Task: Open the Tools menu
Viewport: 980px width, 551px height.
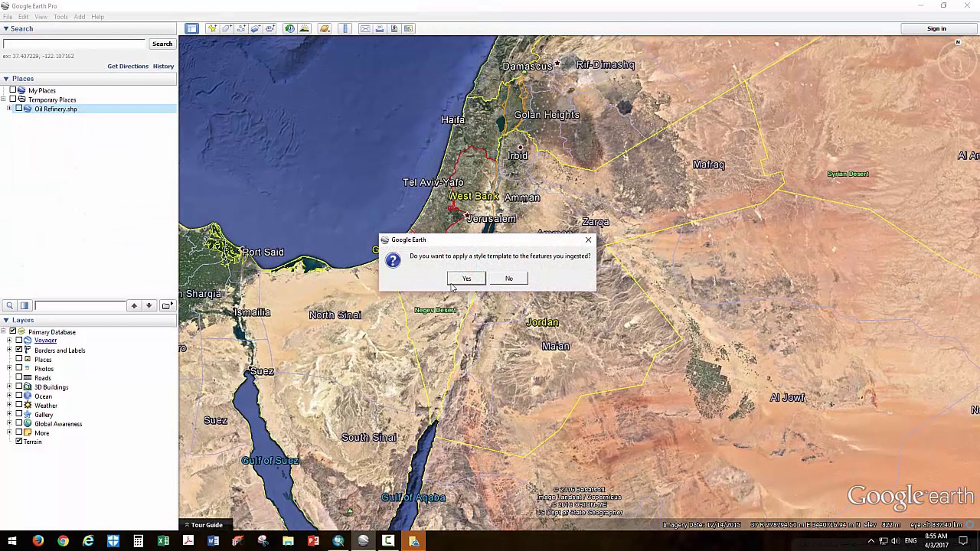Action: pyautogui.click(x=60, y=17)
